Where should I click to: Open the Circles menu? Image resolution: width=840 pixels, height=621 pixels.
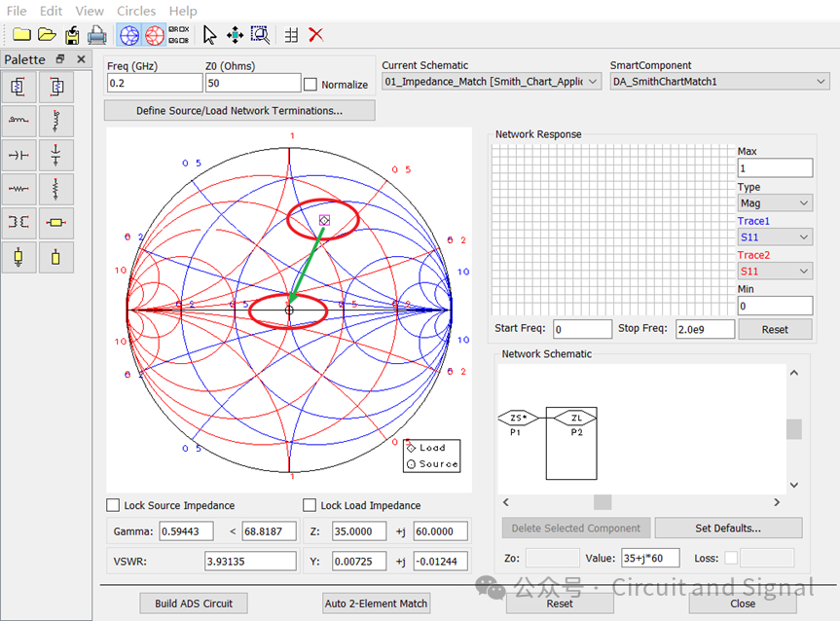[x=136, y=11]
